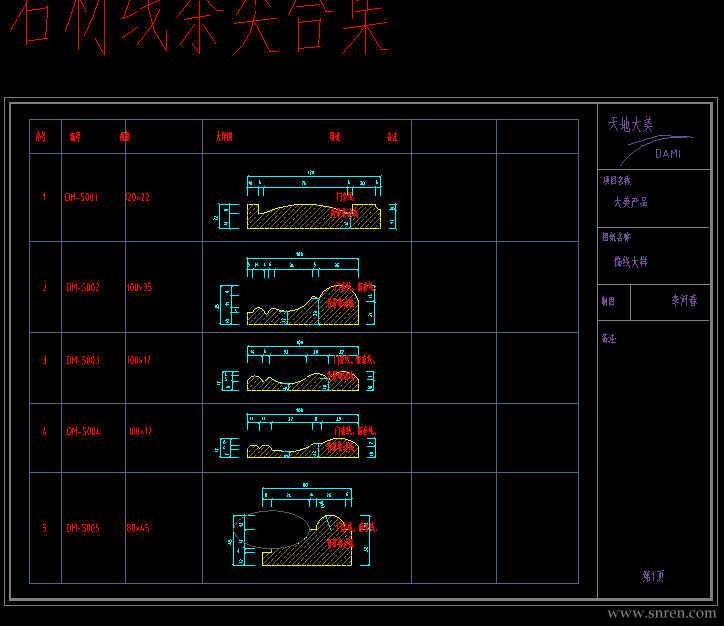Click the 大美产品 project name

pos(630,202)
